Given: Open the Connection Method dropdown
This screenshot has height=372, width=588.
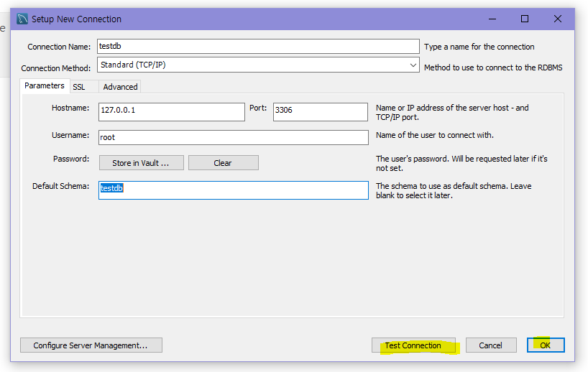Looking at the screenshot, I should [x=258, y=65].
